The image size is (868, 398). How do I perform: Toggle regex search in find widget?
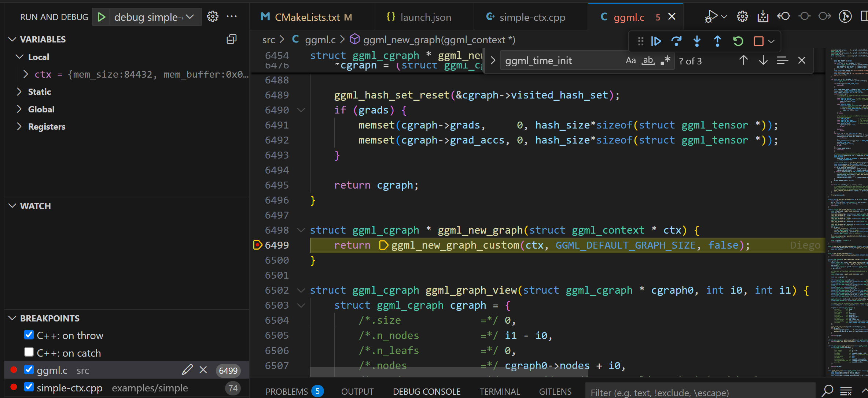pos(665,60)
